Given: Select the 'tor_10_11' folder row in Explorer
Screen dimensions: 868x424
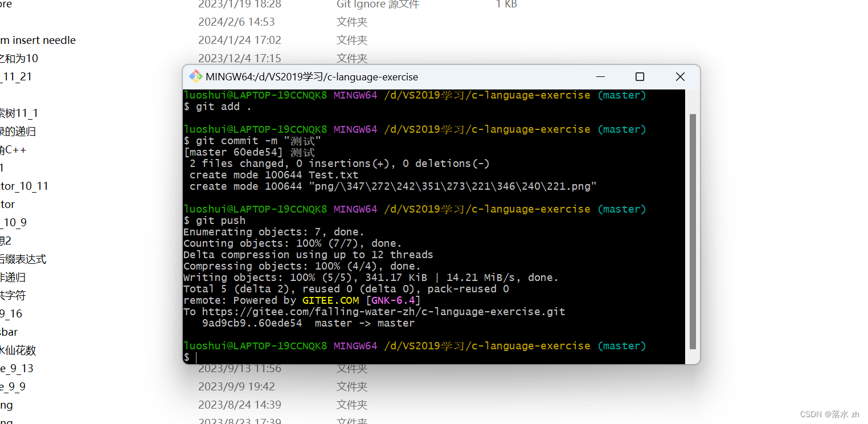Looking at the screenshot, I should (x=24, y=186).
